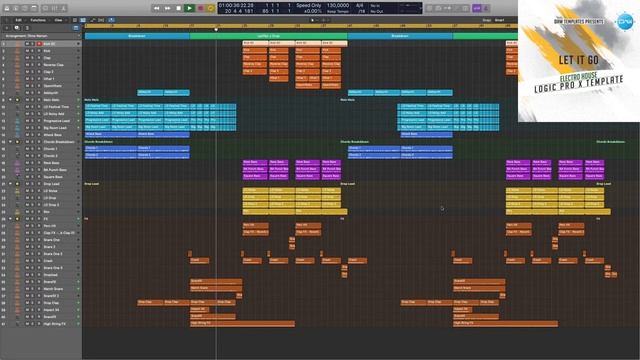Open the Functions menu in tracks area

pyautogui.click(x=39, y=20)
